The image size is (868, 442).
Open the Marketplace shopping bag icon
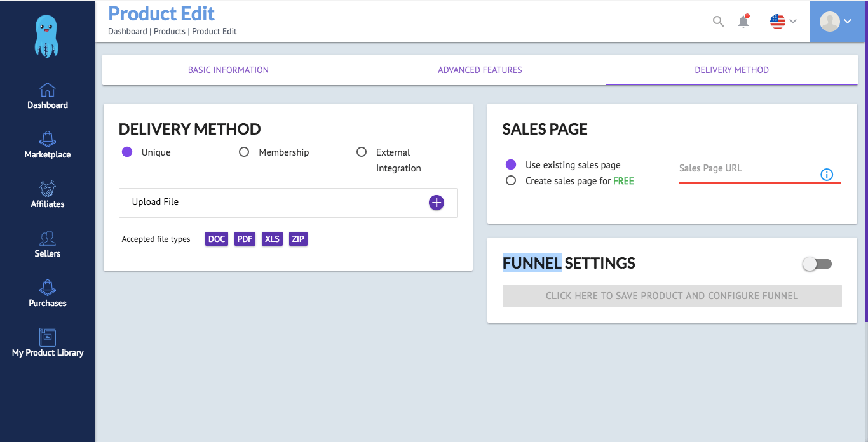[48, 139]
